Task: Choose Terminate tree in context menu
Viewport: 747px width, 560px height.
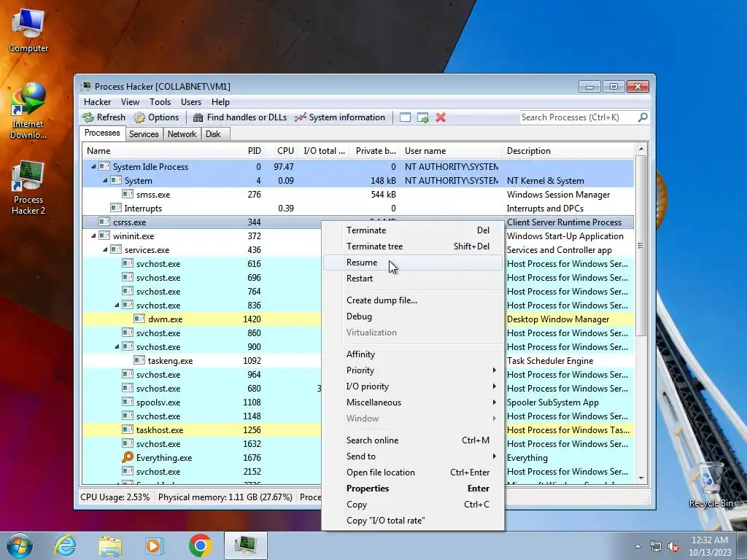Action: [x=413, y=246]
